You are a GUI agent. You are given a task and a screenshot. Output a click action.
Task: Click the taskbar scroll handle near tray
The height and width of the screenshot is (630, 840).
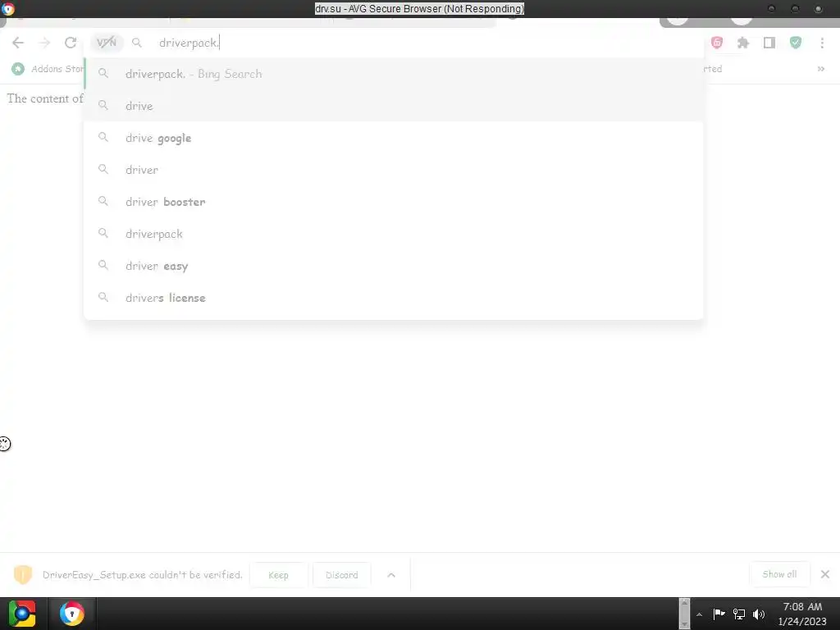click(x=684, y=614)
